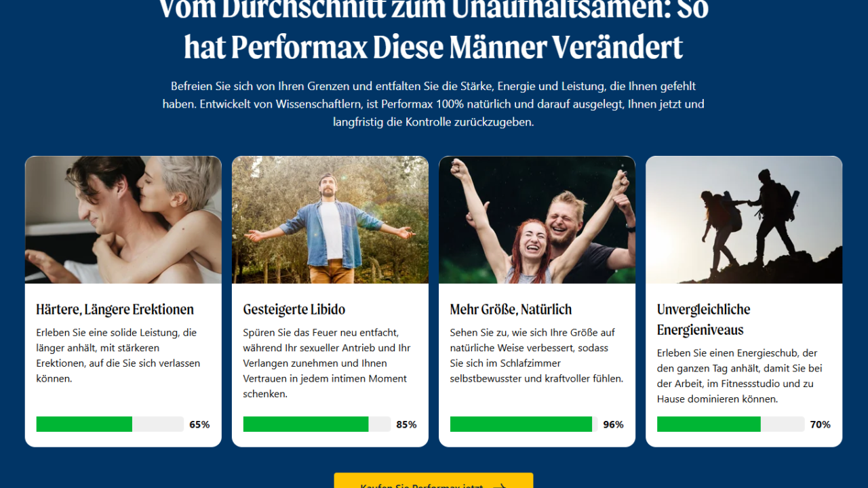Select the Unvergleichliche Energieniveaus heading
868x488 pixels.
tap(703, 320)
